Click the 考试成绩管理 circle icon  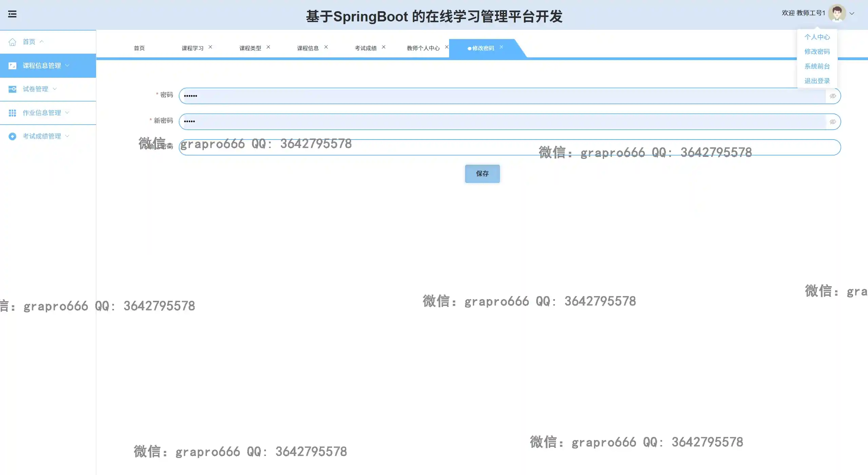click(12, 136)
